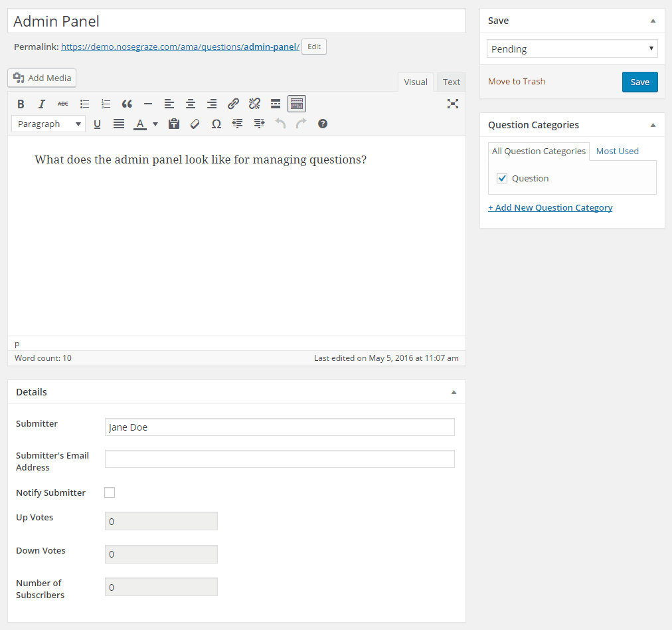
Task: Click the Submitter's Email Address field
Action: 280,459
